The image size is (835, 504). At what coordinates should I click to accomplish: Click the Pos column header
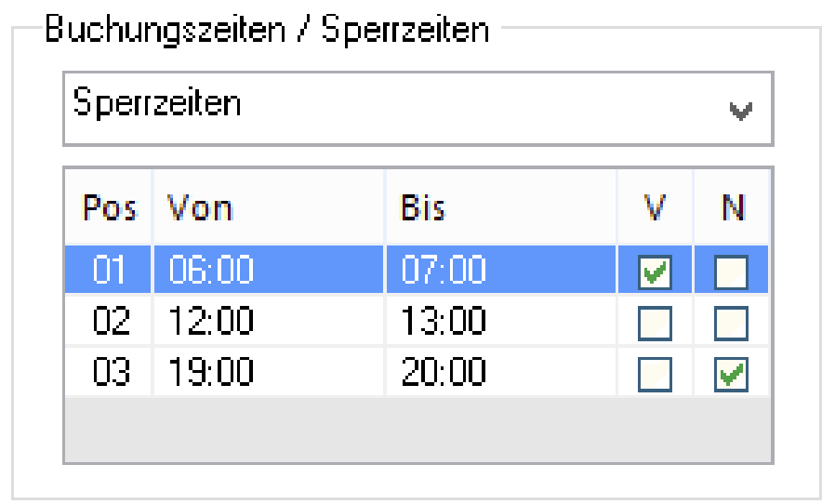pos(109,207)
